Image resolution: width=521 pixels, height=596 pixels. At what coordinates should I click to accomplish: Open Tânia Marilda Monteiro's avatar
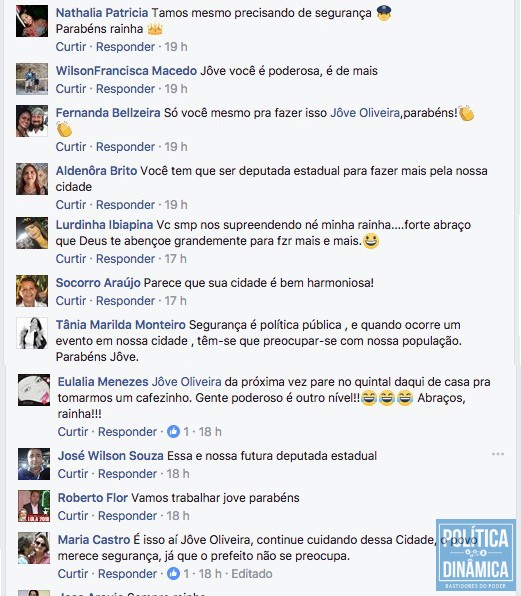pyautogui.click(x=32, y=333)
